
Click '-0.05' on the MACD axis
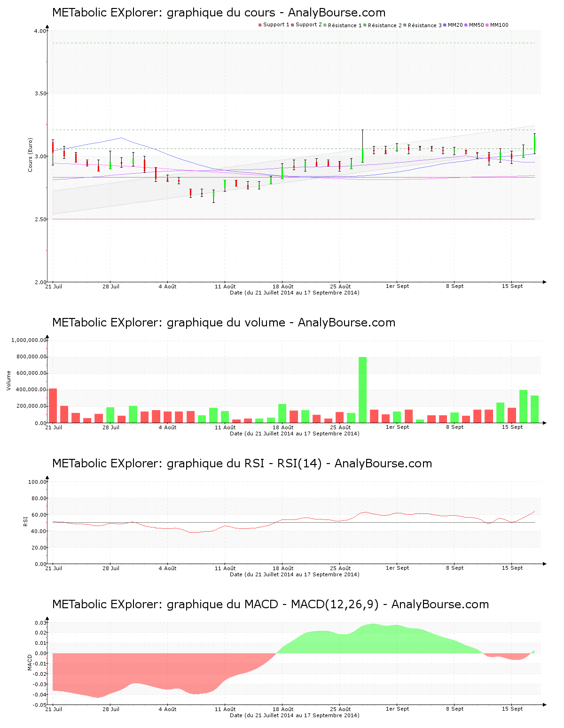[40, 705]
